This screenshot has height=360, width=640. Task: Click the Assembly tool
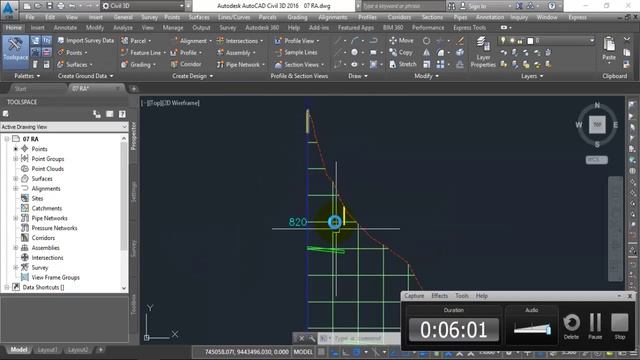(x=236, y=53)
